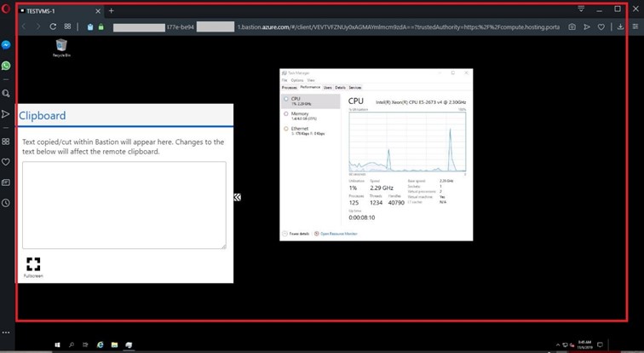Open the tab menu in Opera title bar

[581, 9]
